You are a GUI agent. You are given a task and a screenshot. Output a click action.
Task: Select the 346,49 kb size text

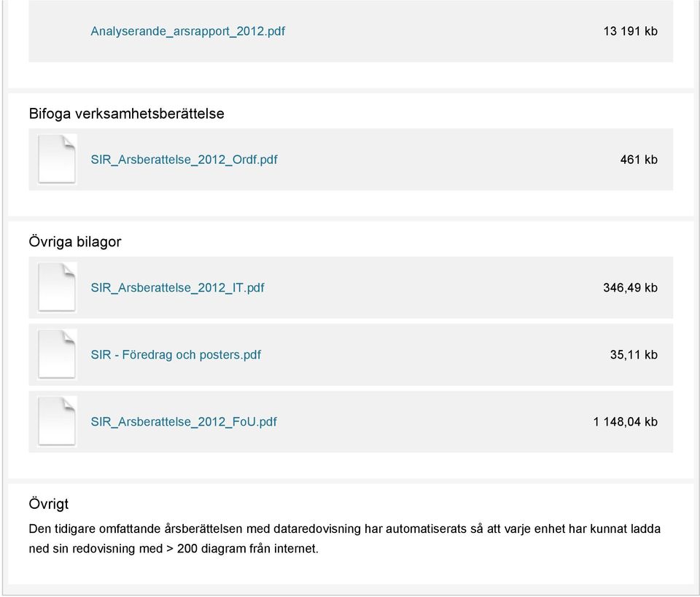[x=630, y=288]
